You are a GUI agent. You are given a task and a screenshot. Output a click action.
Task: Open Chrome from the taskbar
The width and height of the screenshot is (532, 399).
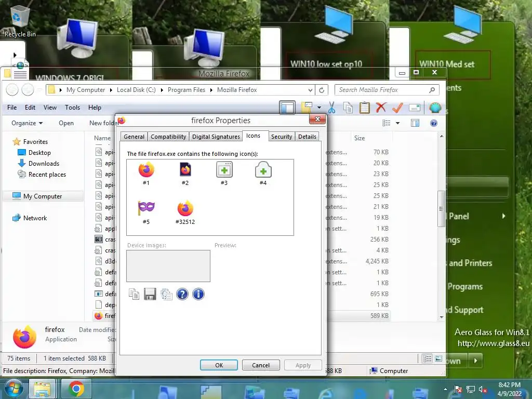click(x=76, y=389)
